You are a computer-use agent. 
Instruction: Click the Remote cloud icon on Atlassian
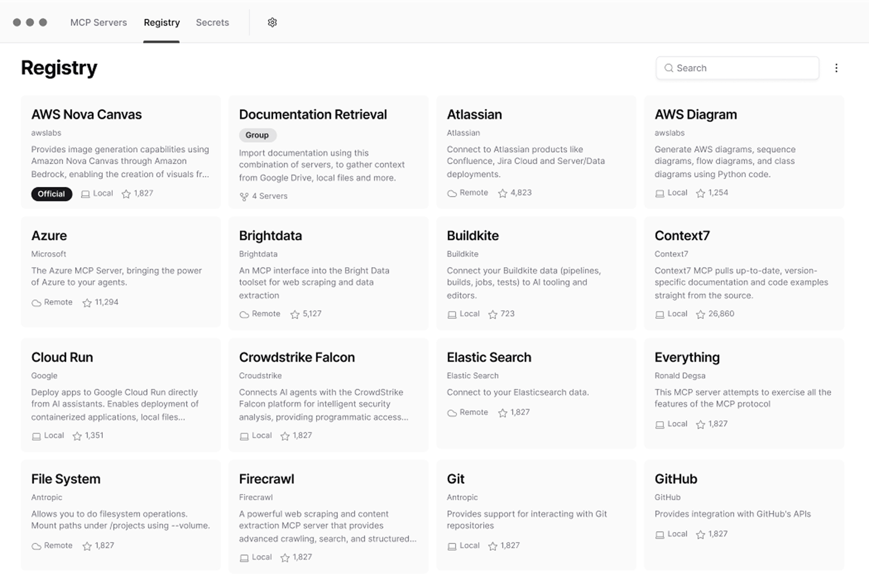[x=452, y=193]
